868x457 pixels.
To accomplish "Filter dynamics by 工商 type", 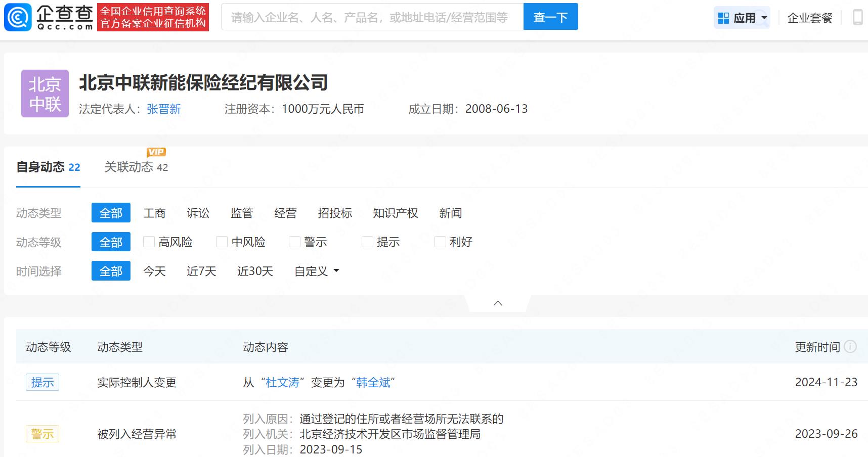I will (x=154, y=213).
